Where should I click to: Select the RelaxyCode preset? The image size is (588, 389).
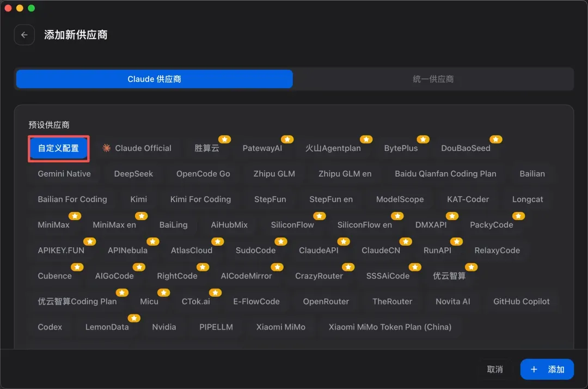tap(497, 250)
